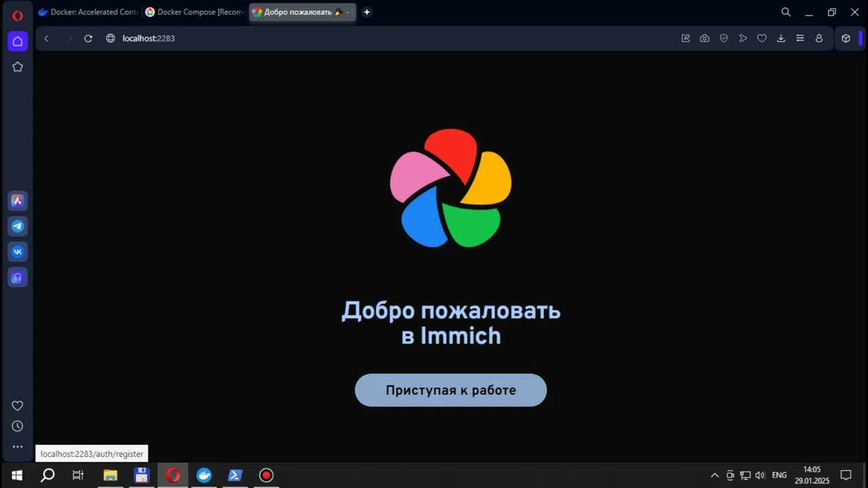This screenshot has height=488, width=868.
Task: Open Aria AI in the sidebar
Action: coord(18,201)
